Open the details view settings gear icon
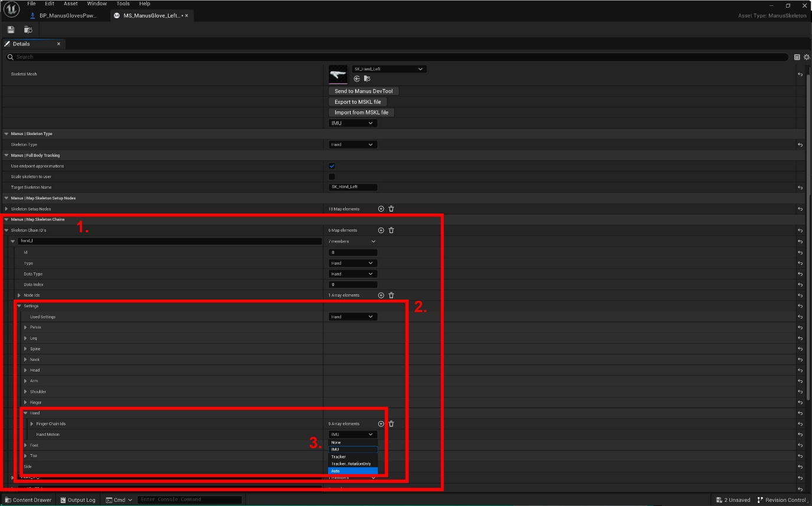Screen dimensions: 812x506 pyautogui.click(x=806, y=57)
